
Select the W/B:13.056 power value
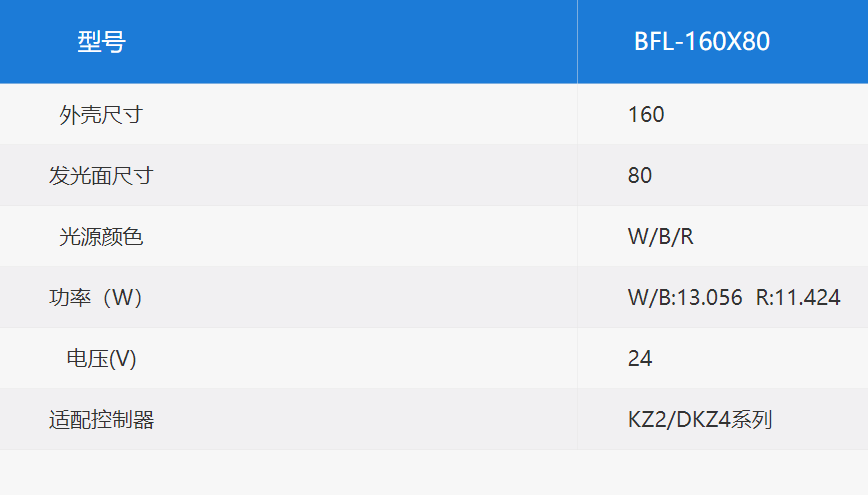(685, 297)
